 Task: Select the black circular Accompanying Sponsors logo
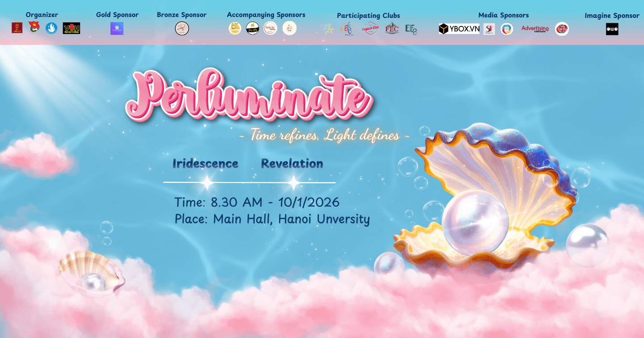point(252,28)
